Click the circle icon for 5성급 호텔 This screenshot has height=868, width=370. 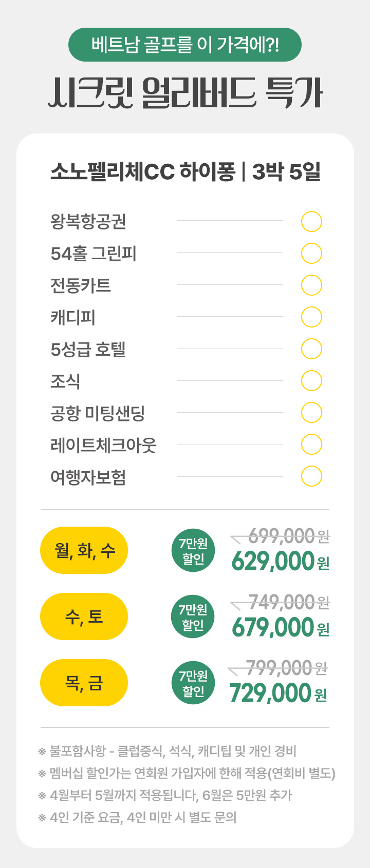[x=311, y=349]
